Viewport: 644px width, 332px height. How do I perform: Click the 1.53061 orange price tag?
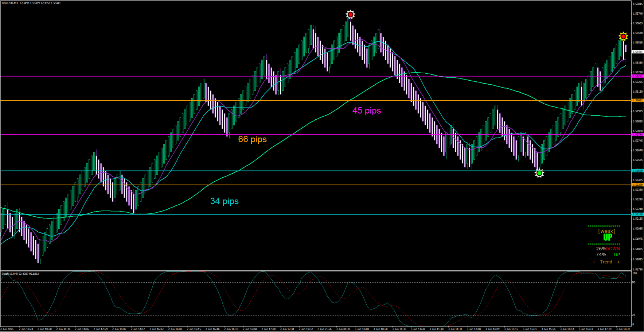coord(637,100)
